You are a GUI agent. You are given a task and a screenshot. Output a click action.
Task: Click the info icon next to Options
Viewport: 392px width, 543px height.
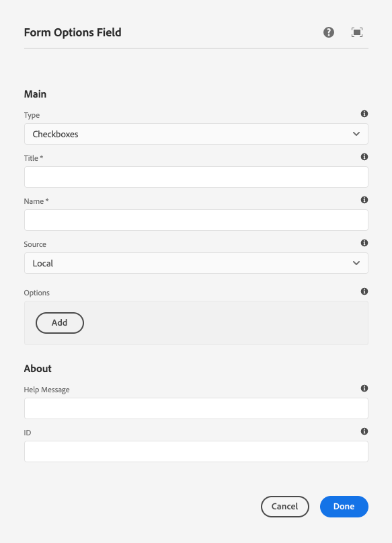(364, 291)
